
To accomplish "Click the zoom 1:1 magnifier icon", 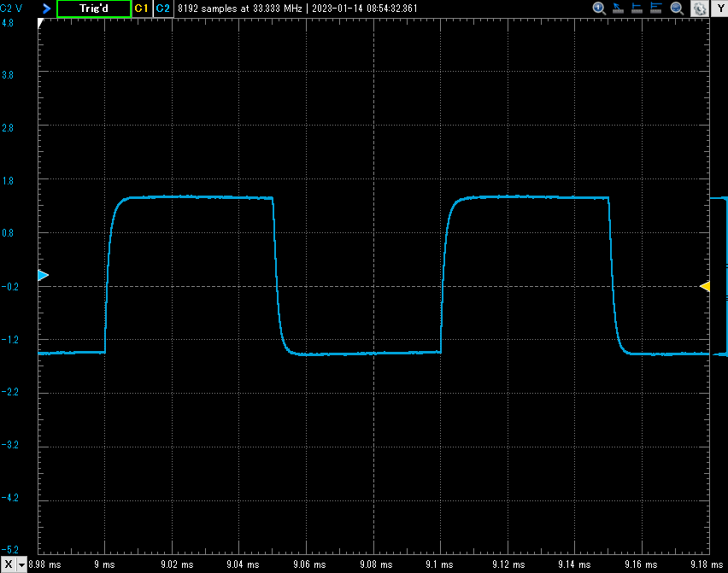I will [x=599, y=9].
